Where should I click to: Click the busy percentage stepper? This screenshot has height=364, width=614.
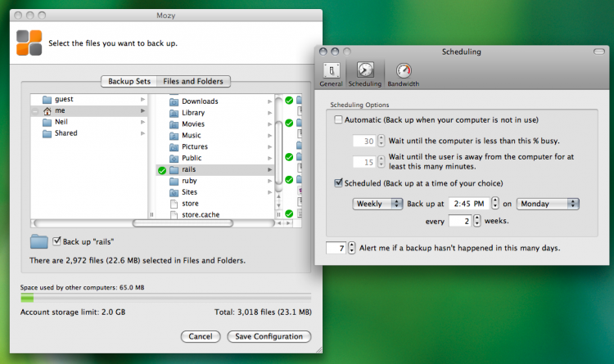pos(381,141)
